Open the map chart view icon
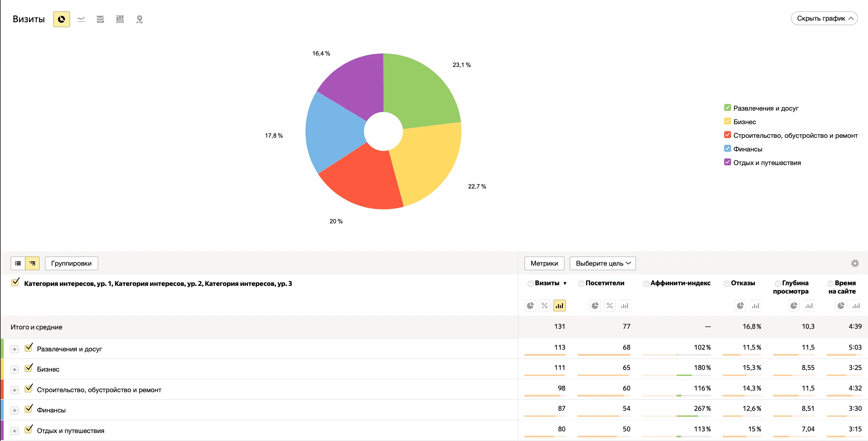Screen dimensions: 868x441 140,19
